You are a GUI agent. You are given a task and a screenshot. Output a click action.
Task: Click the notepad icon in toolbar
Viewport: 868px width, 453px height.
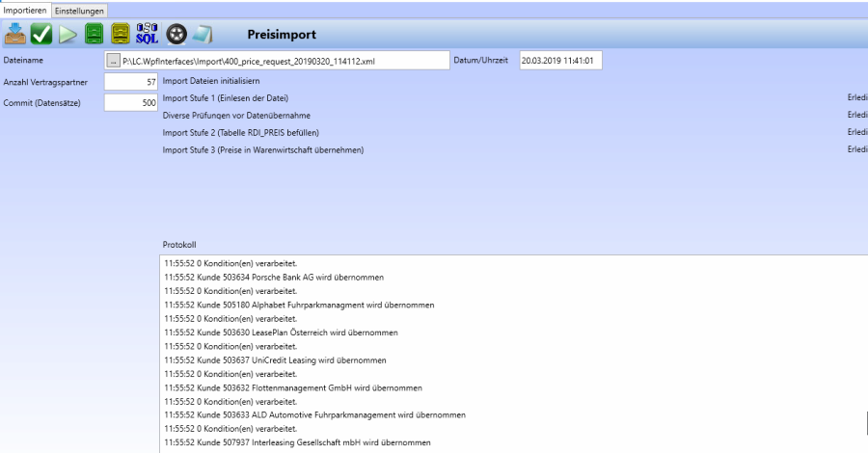coord(200,36)
